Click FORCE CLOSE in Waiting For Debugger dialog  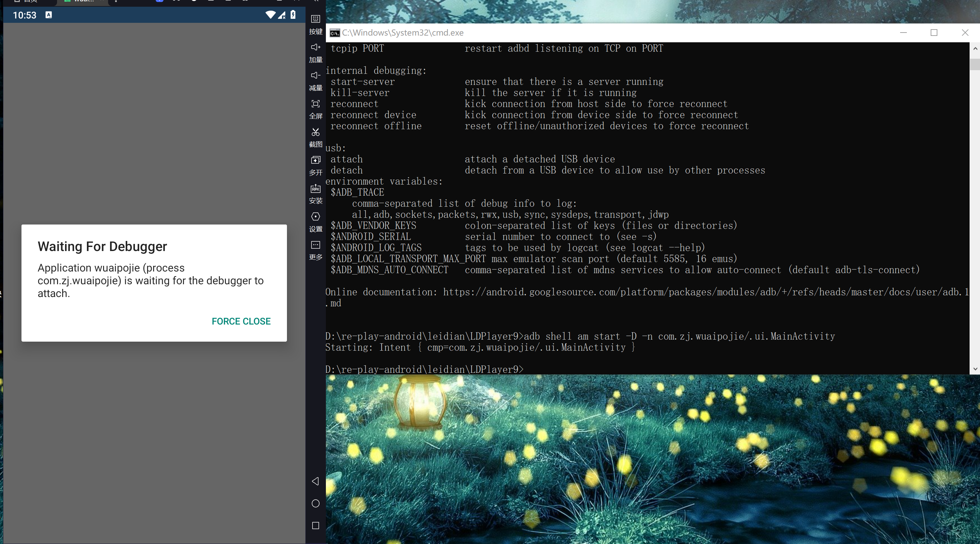pyautogui.click(x=241, y=322)
